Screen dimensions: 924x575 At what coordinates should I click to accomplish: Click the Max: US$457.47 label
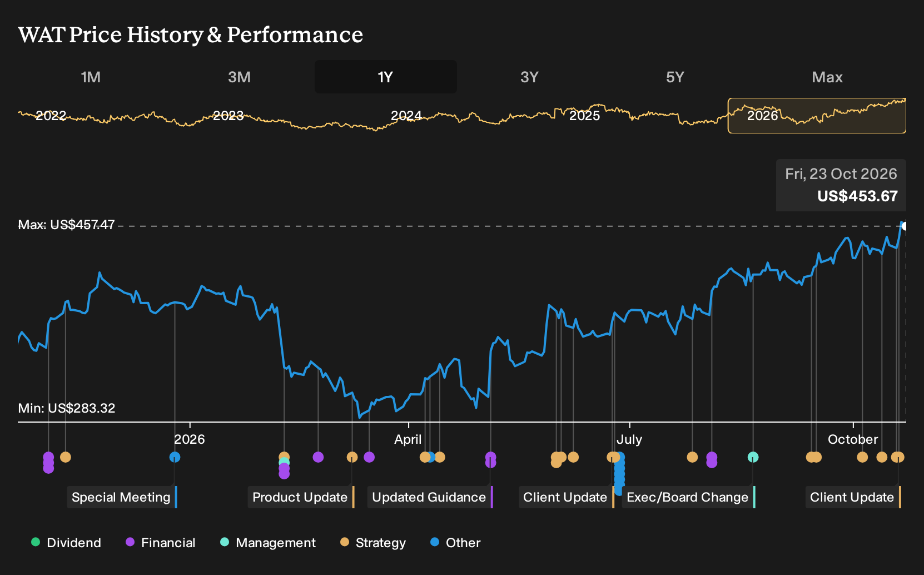coord(66,225)
